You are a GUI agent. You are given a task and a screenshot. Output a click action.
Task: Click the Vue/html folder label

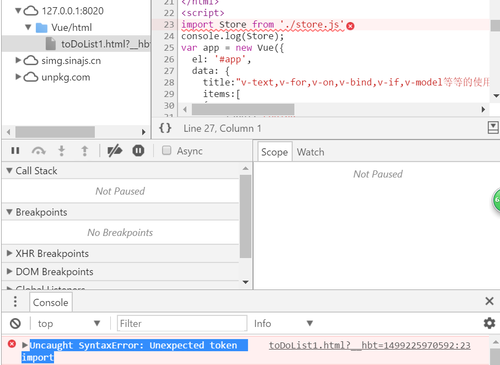[x=71, y=28]
